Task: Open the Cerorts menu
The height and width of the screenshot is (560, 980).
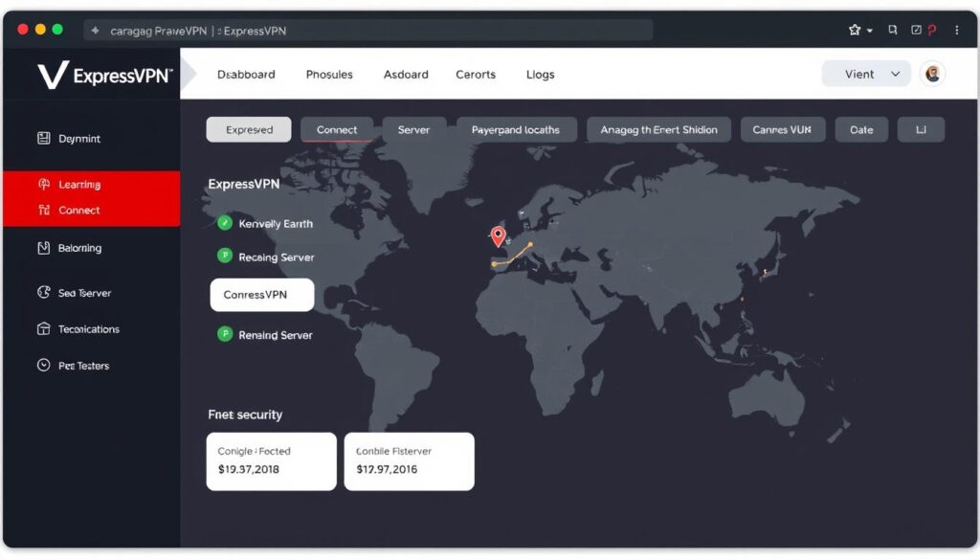Action: point(476,75)
